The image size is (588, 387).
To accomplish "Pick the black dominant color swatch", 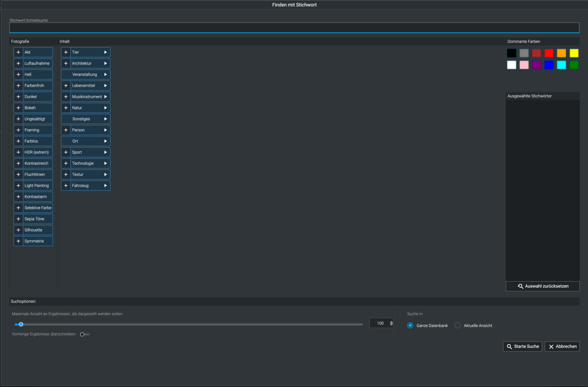I will 512,53.
